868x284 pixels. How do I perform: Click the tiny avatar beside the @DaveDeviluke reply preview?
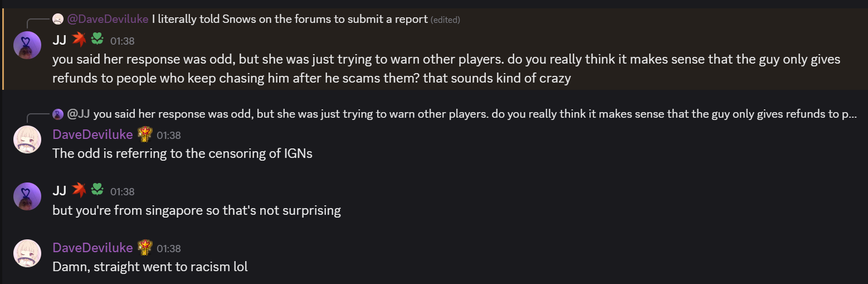click(58, 20)
